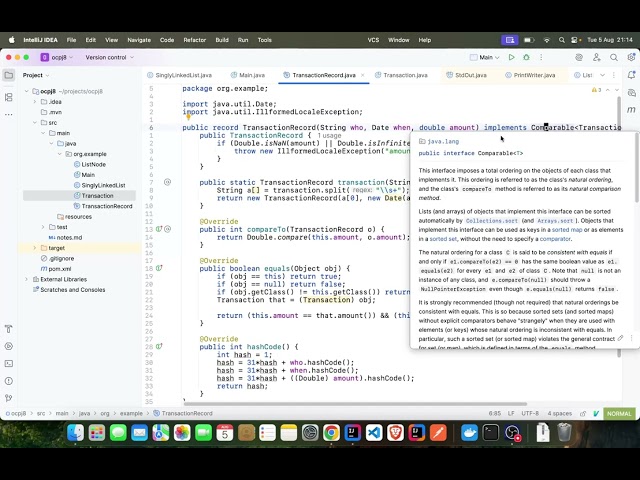The height and width of the screenshot is (480, 640).
Task: Click the compareTo implements gutter icon
Action: (159, 229)
